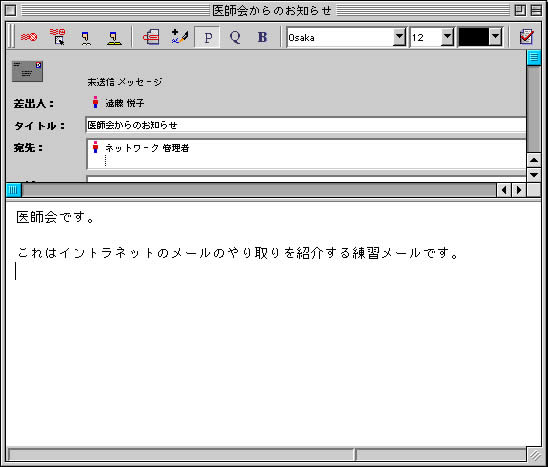Click the black text color swatch

tap(474, 37)
